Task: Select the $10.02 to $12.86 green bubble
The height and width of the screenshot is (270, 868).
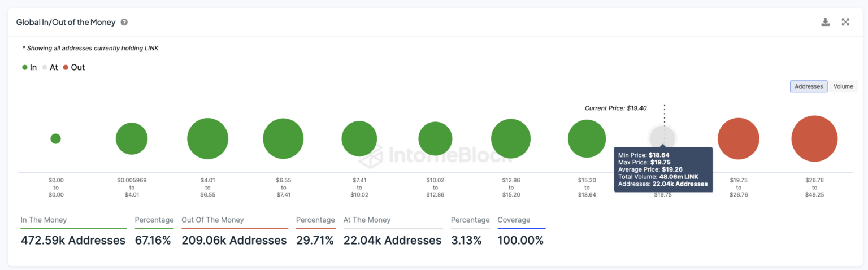Action: coord(435,138)
